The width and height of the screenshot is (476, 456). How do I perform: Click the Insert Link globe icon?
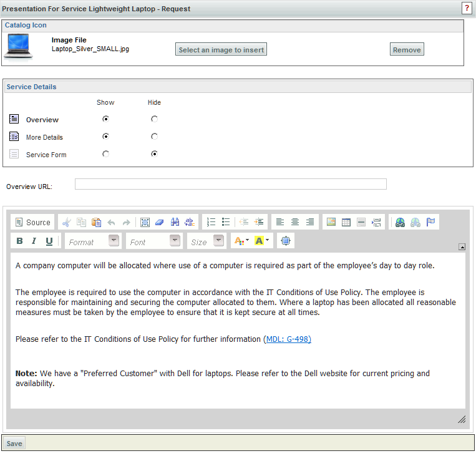tap(400, 222)
